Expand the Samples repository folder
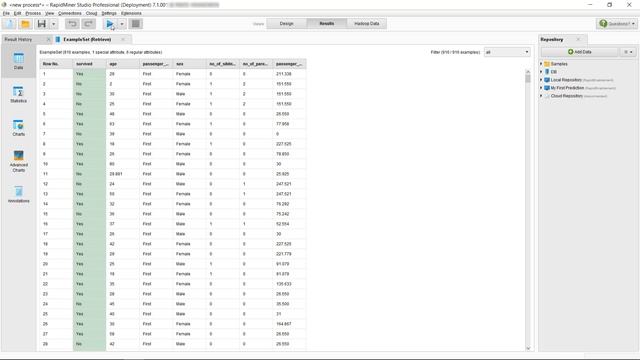This screenshot has width=640, height=360. click(x=541, y=64)
